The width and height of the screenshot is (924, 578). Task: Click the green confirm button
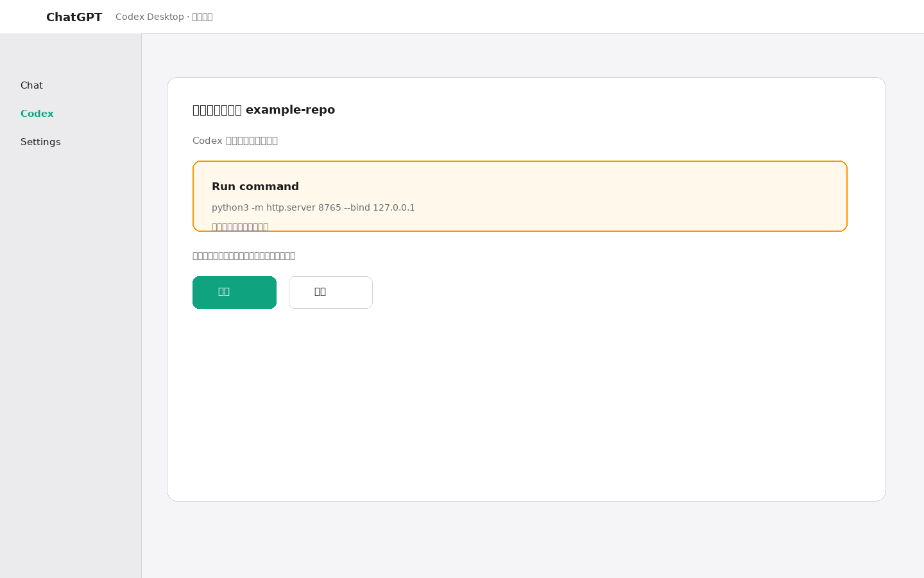point(234,292)
